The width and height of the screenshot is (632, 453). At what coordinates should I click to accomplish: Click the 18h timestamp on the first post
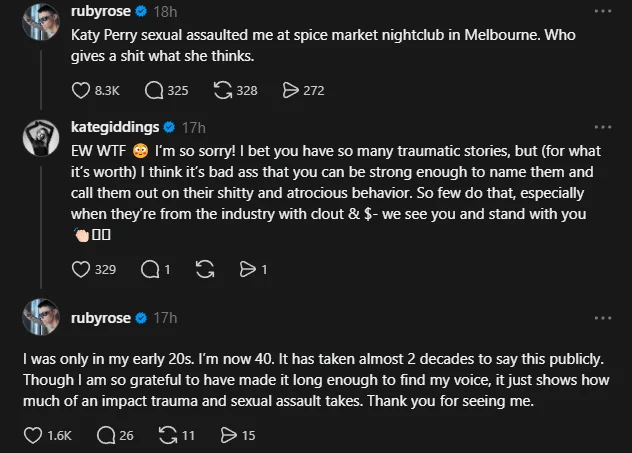165,12
